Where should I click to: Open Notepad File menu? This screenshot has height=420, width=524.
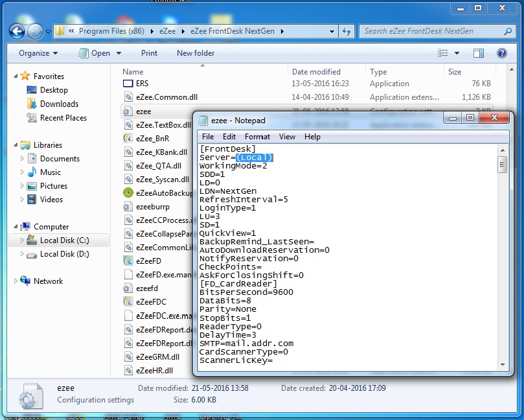[207, 137]
